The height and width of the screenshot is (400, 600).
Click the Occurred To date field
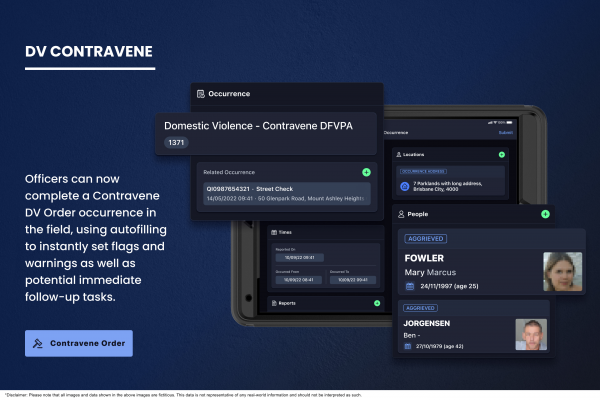tap(347, 280)
